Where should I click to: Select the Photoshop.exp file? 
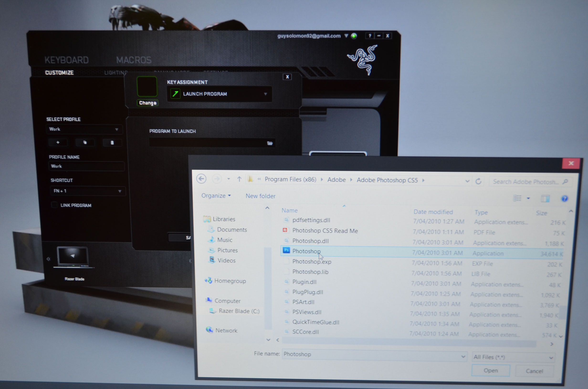coord(312,261)
